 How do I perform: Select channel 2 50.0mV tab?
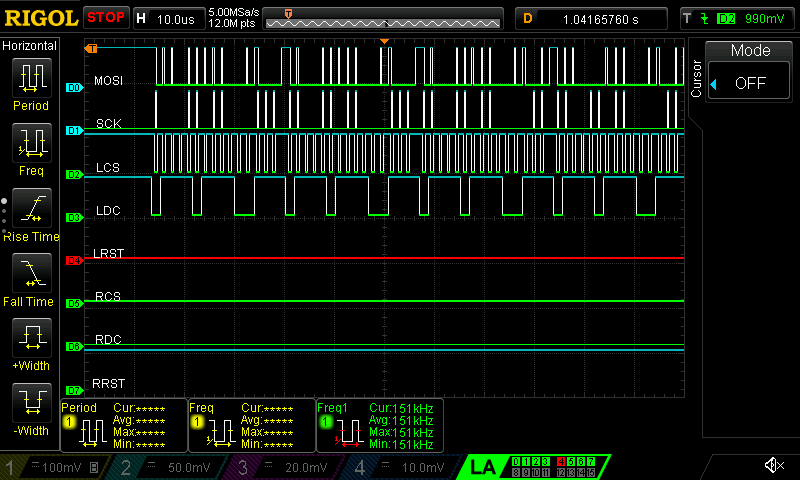click(x=168, y=467)
